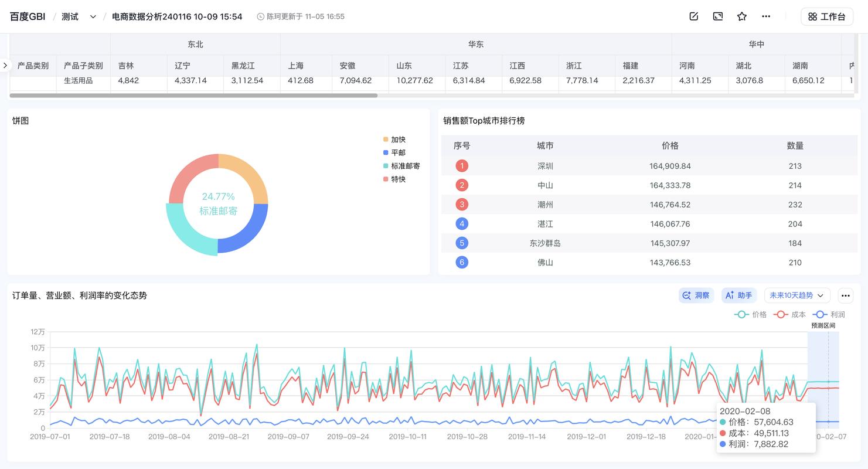Click the 湖北 province header
This screenshot has height=469, width=868.
click(757, 66)
